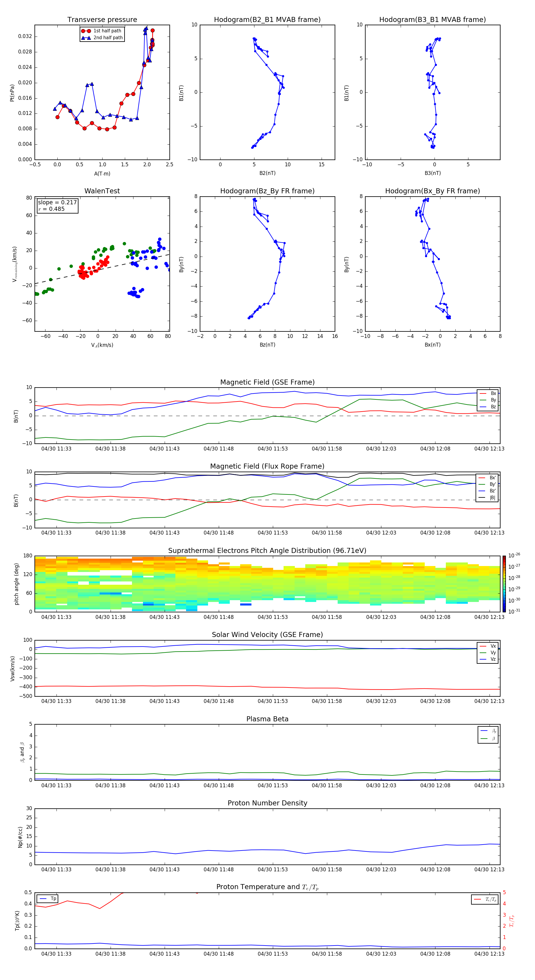Image resolution: width=535 pixels, height=980 pixels.
Task: Click the "Bx'" legend entry in Flux Rope panel
Action: pos(487,478)
